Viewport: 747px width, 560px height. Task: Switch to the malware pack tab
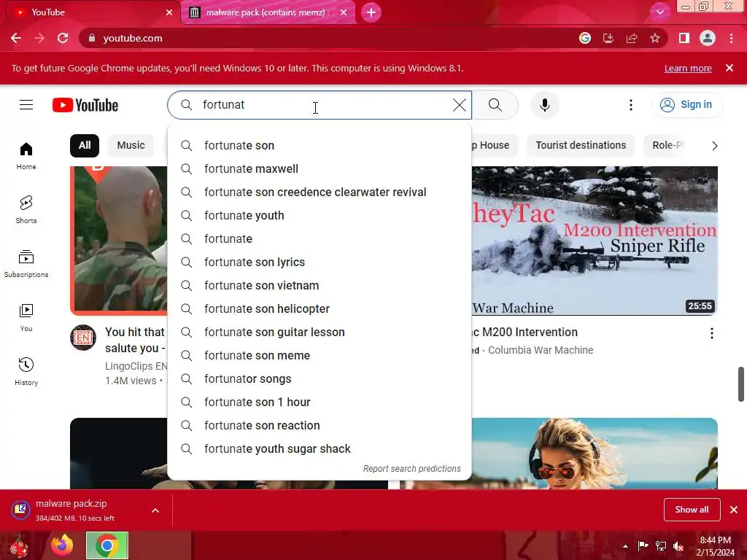point(267,12)
